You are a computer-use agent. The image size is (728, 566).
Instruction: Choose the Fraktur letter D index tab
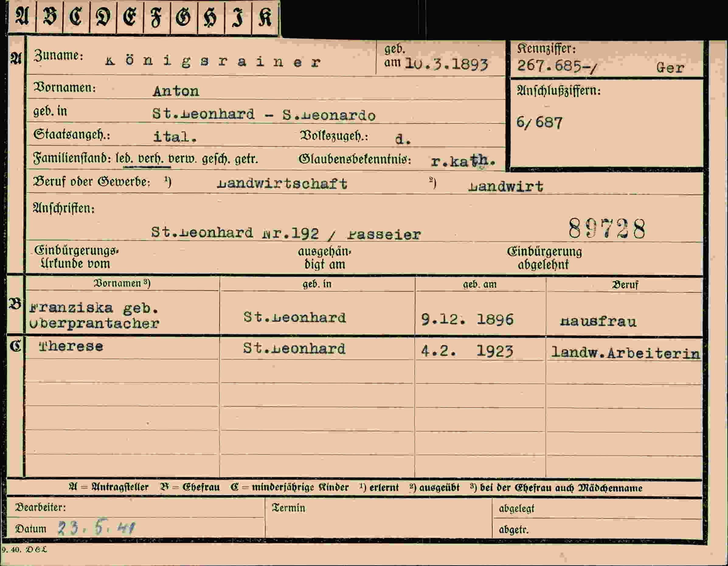(x=103, y=17)
